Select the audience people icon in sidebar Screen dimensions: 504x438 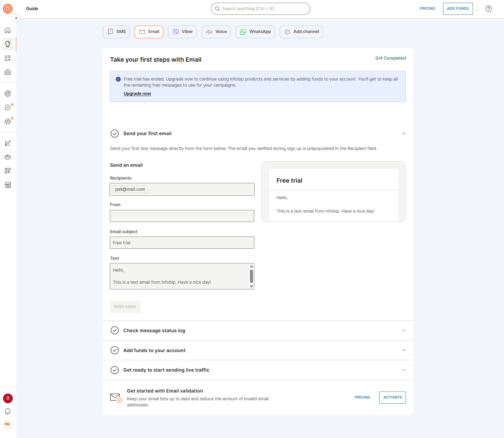click(x=8, y=157)
